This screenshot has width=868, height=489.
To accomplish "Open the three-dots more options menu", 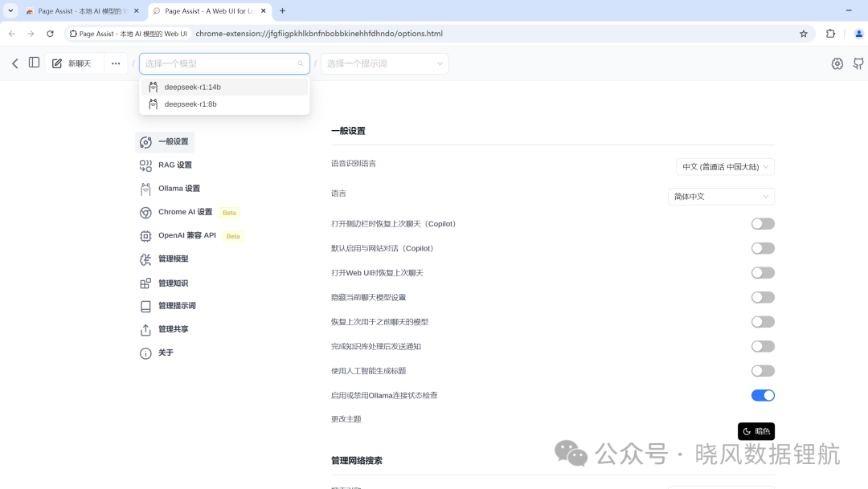I will click(x=116, y=63).
